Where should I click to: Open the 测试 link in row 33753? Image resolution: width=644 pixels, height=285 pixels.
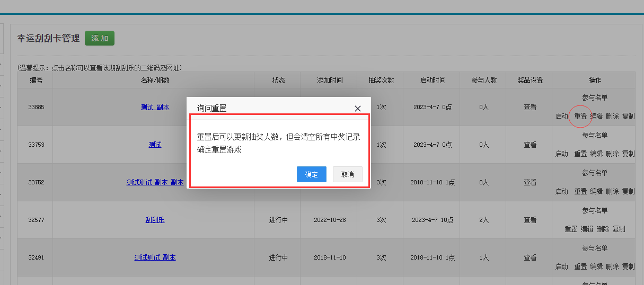[x=155, y=145]
